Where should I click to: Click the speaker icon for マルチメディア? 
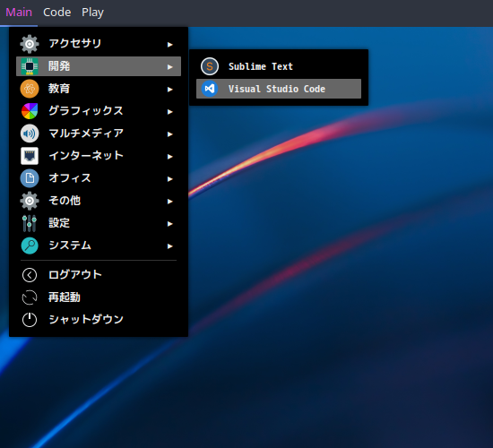[x=30, y=134]
